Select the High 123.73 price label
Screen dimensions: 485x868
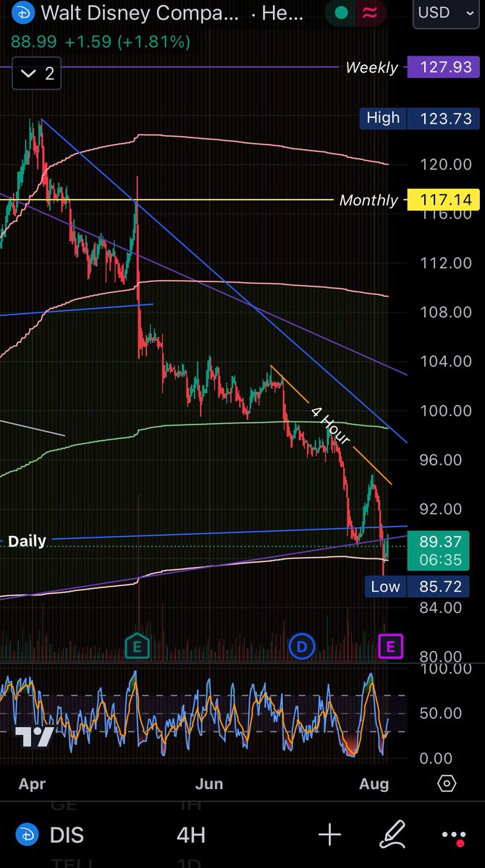coord(420,118)
